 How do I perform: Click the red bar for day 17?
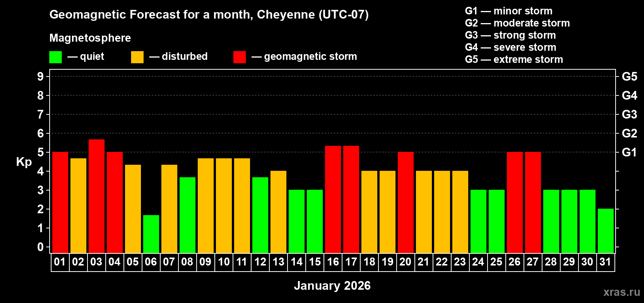[351, 199]
